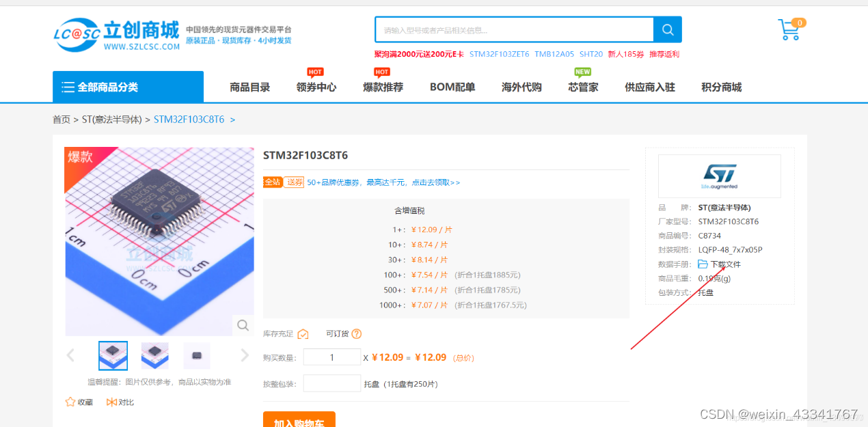Click the 加入购物车 button

pyautogui.click(x=299, y=419)
